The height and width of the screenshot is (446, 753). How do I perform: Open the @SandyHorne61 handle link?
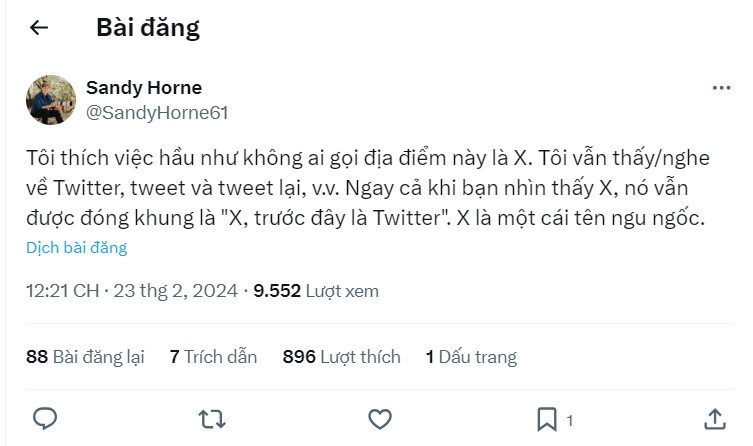pyautogui.click(x=157, y=112)
